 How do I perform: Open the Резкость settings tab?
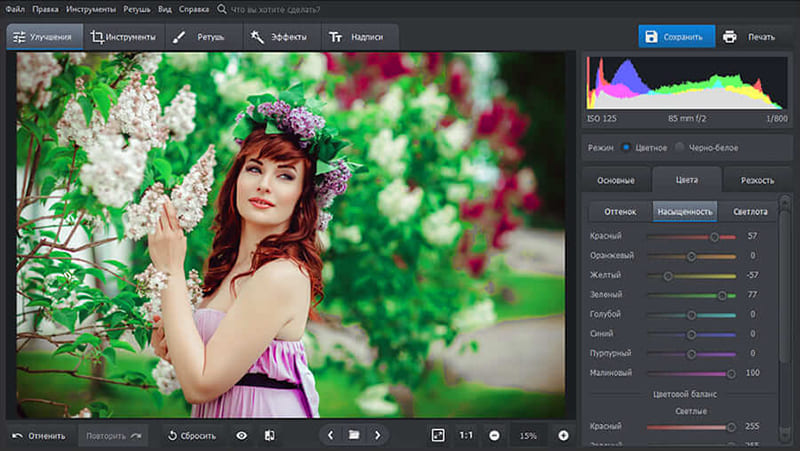pos(757,180)
